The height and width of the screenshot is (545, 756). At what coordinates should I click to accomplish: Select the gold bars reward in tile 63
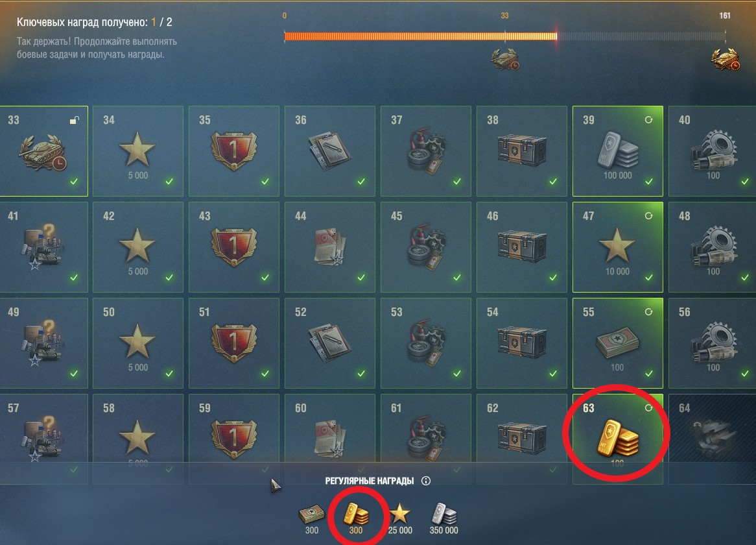[x=618, y=439]
